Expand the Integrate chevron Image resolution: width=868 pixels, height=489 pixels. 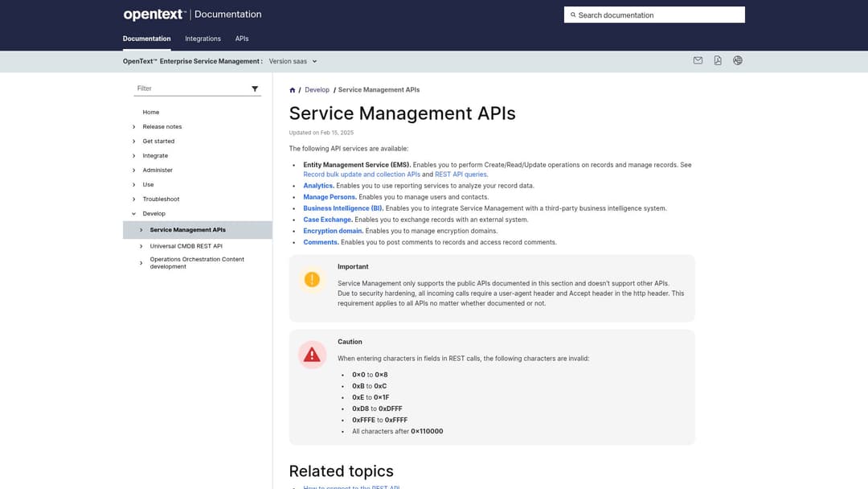pos(134,155)
